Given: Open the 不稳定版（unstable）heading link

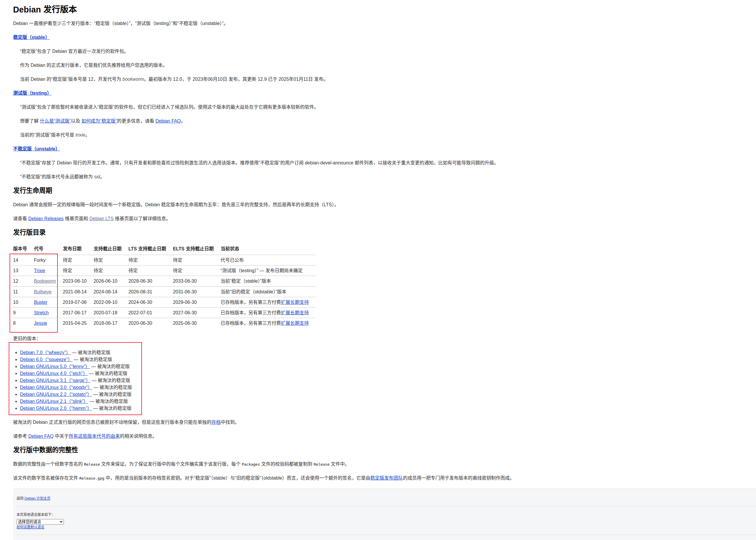Looking at the screenshot, I should tap(37, 149).
